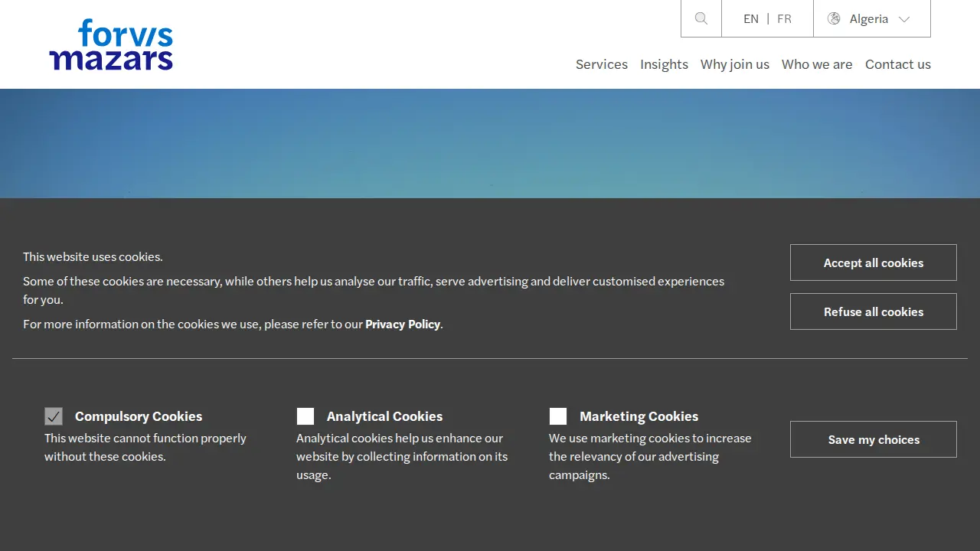Open the Why join us menu
Screen dimensions: 980x551
735,64
